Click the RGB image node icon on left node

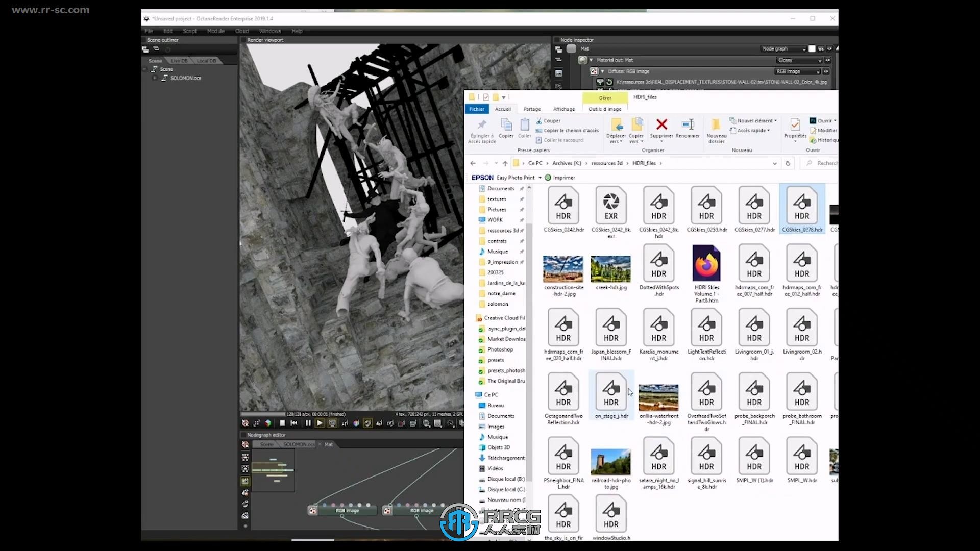point(312,510)
